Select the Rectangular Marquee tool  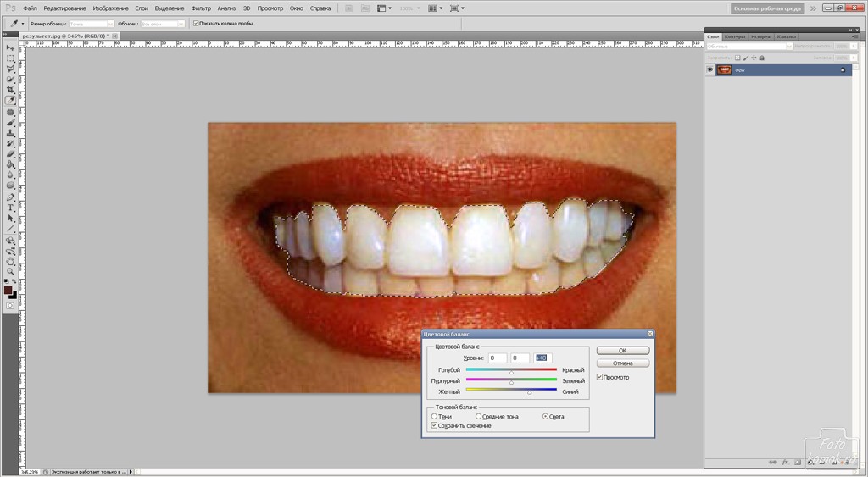pyautogui.click(x=10, y=58)
